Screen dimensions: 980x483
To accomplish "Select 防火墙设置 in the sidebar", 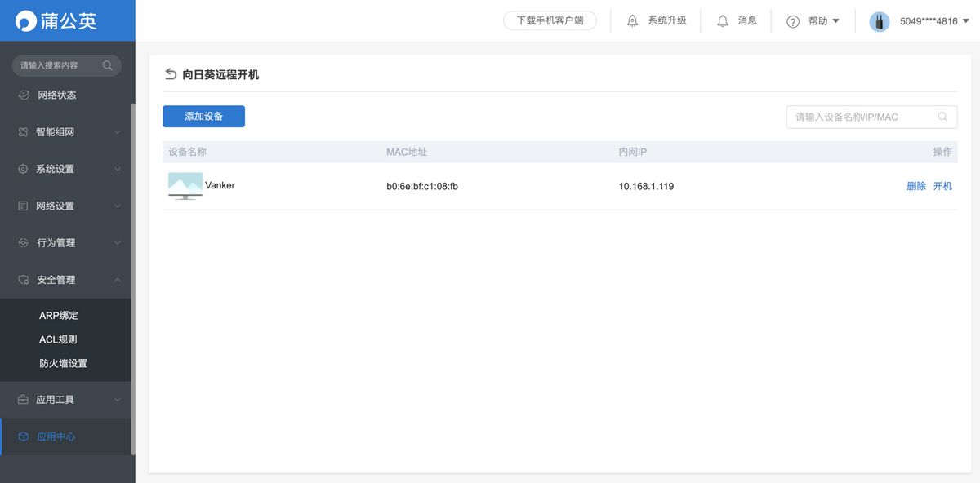I will [x=63, y=363].
